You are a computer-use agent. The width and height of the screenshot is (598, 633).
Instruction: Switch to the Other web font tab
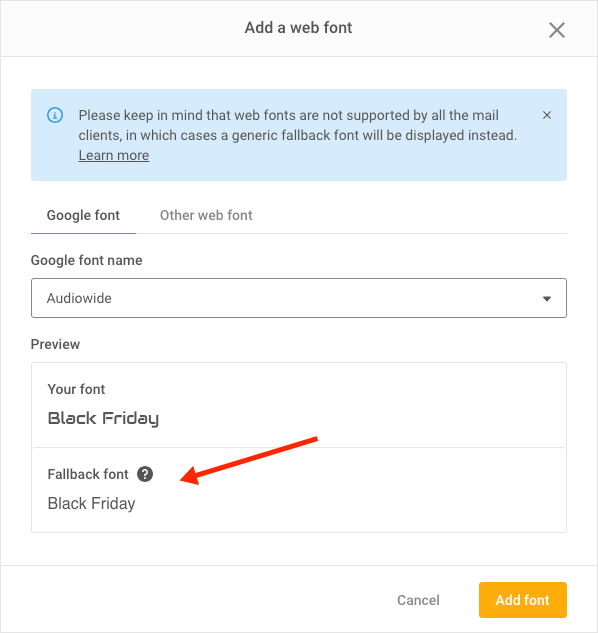[x=206, y=216]
